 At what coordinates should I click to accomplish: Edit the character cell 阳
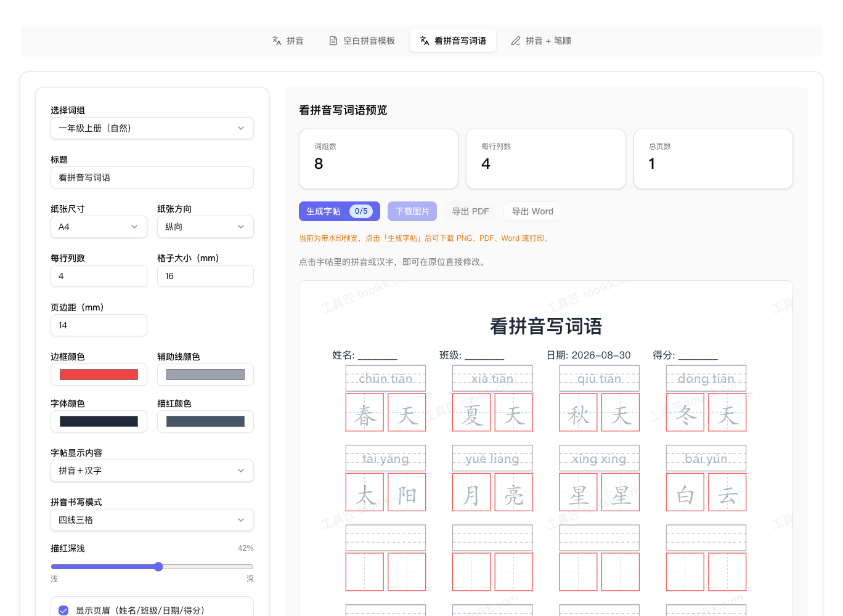pyautogui.click(x=407, y=492)
